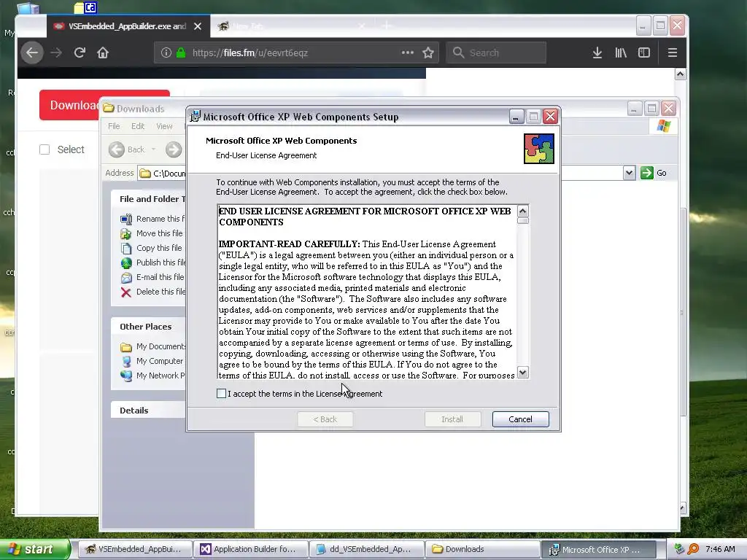This screenshot has width=747, height=560.
Task: Open Firefox home page
Action: (103, 52)
